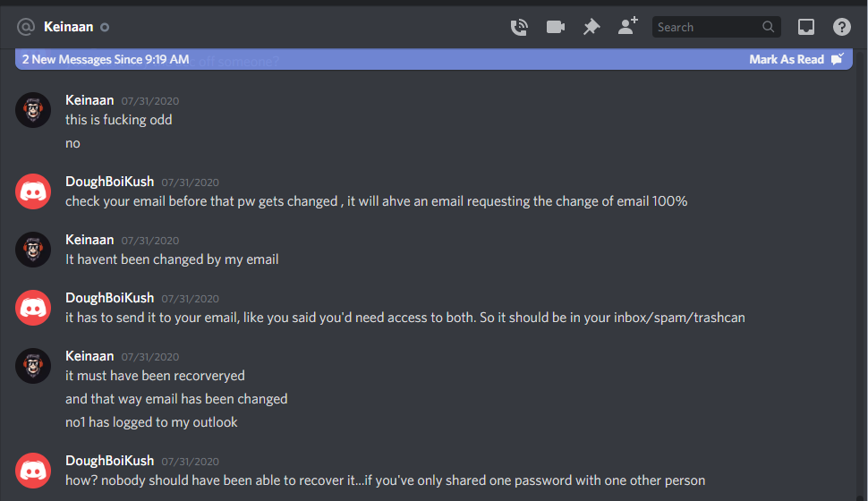Screen dimensions: 868x501
Task: Click the Search input field
Action: [716, 27]
